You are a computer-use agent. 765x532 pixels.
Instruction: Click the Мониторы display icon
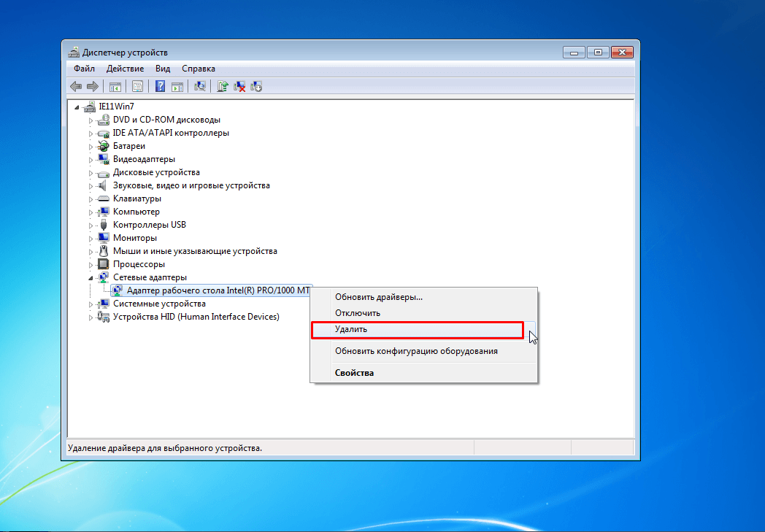point(103,238)
